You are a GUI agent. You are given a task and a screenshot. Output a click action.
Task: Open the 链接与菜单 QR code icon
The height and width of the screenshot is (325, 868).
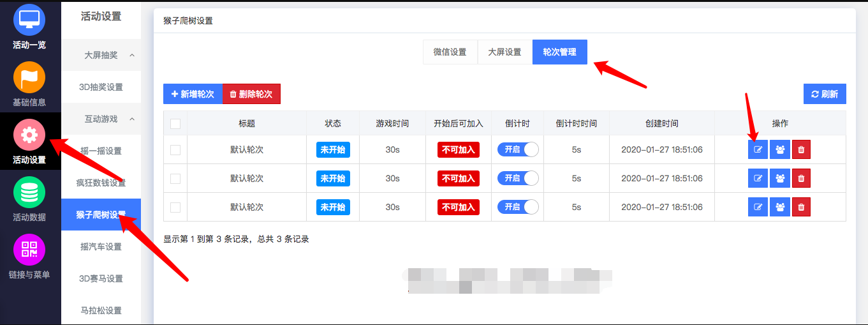[29, 250]
